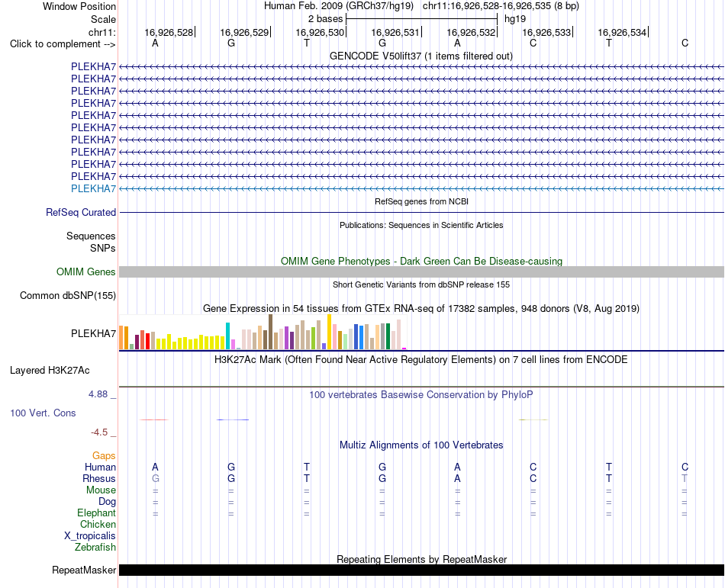
Task: Click the Chicken alignment row label
Action: click(98, 524)
